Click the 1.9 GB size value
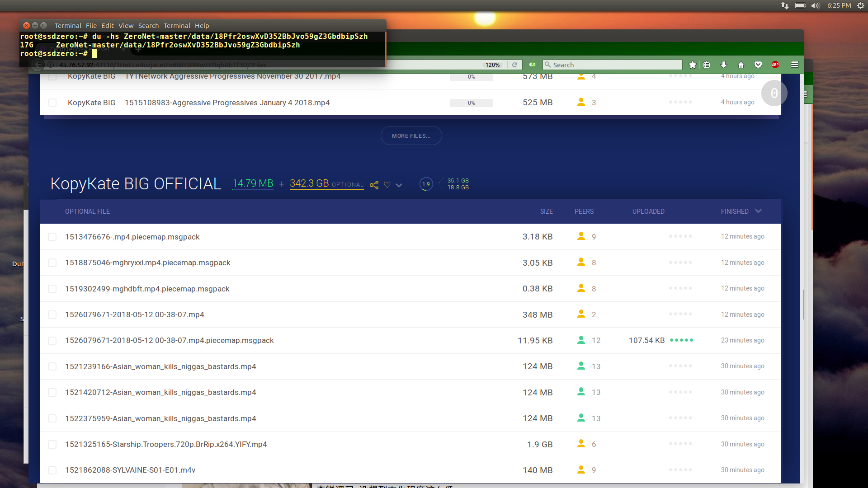Screen dimensions: 868x488 coord(540,444)
